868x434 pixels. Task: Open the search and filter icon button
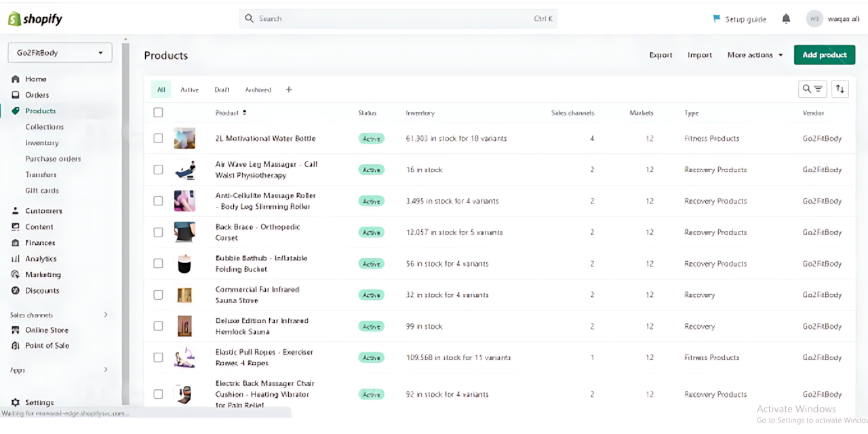pos(812,89)
